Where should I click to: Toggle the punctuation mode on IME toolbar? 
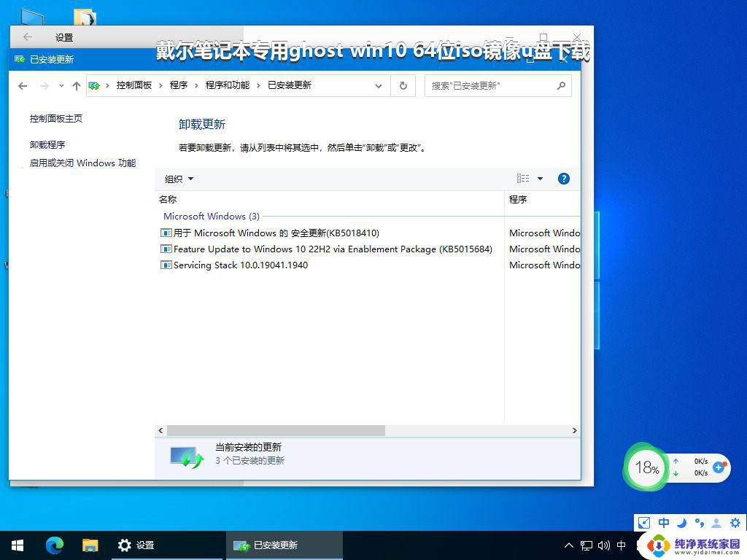click(x=699, y=523)
